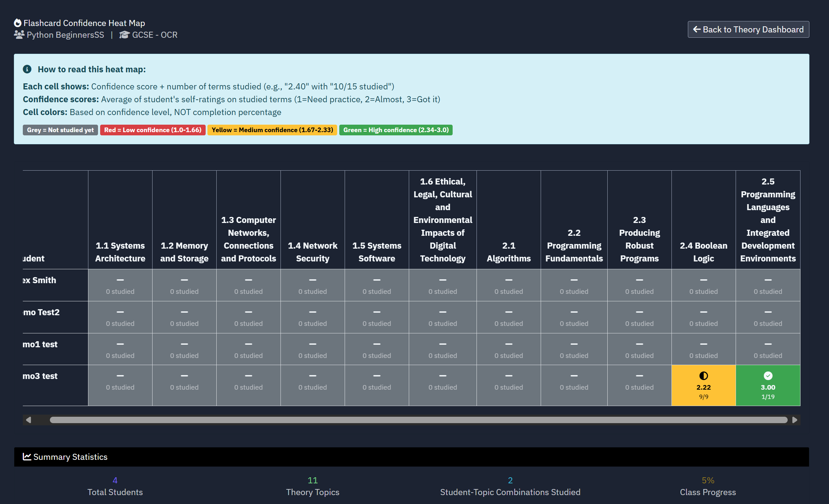829x504 pixels.
Task: Click the scrollbar left arrow under table
Action: click(29, 420)
